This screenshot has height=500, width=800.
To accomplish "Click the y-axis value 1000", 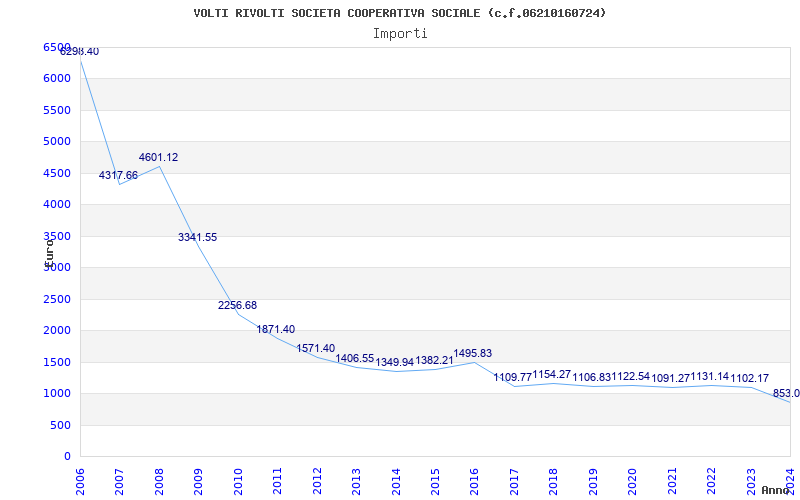I will [x=57, y=393].
